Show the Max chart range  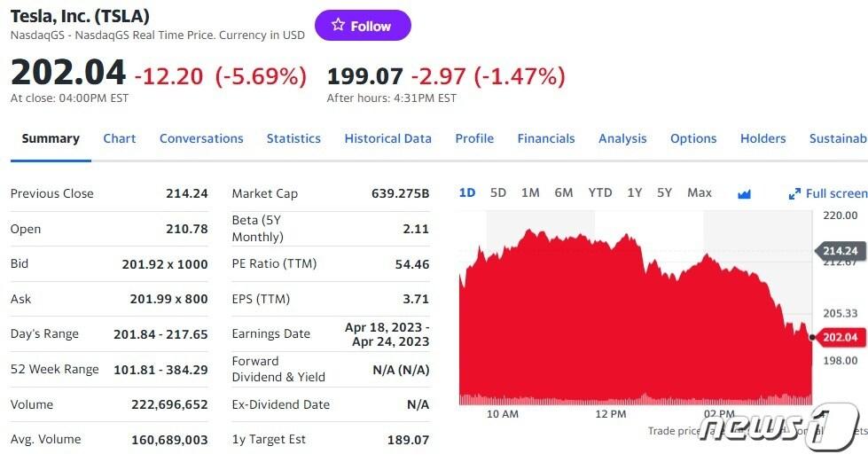pos(700,192)
